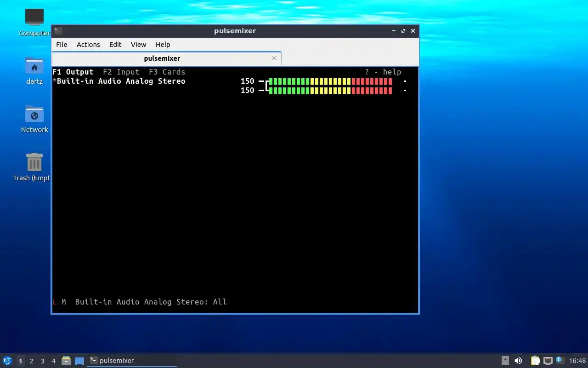Maximize the pulsemixer window
The width and height of the screenshot is (588, 368).
tap(403, 31)
